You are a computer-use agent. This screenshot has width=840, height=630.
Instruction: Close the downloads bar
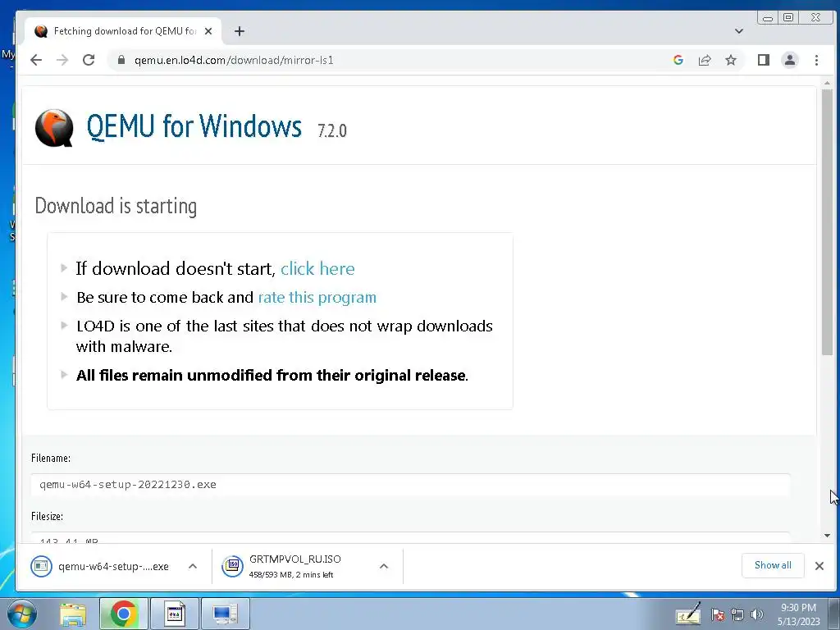tap(819, 566)
